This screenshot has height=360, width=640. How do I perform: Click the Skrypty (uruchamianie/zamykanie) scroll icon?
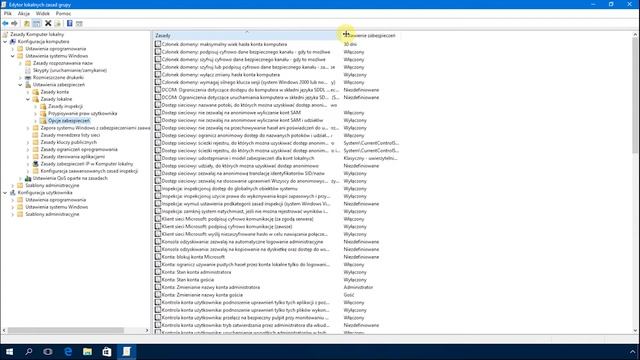(28, 70)
